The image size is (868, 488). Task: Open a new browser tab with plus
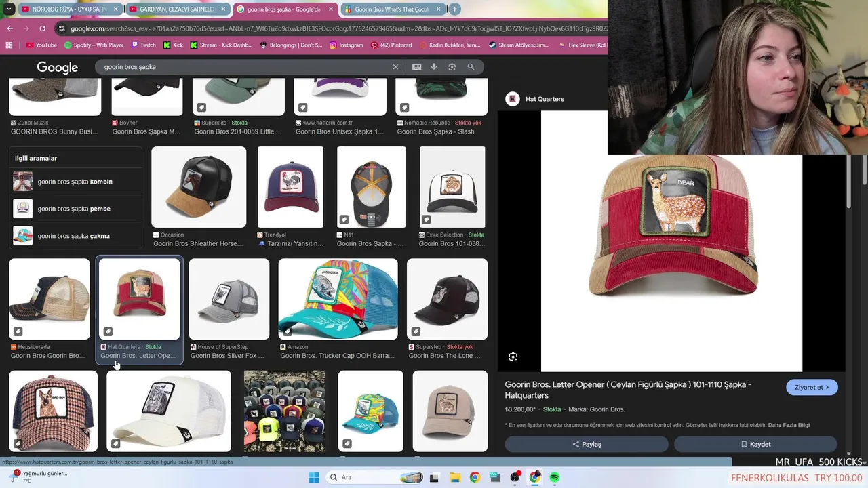pos(454,9)
